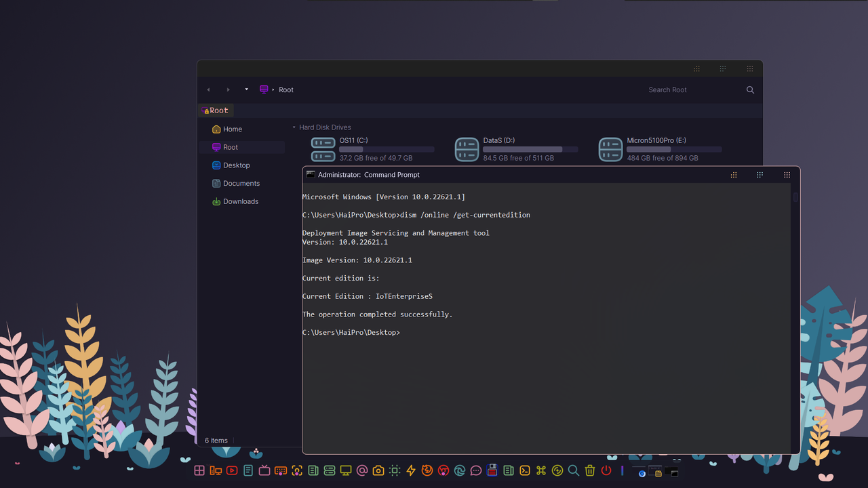The image size is (868, 488).
Task: Open the pink @ mail dock icon
Action: coord(362,470)
